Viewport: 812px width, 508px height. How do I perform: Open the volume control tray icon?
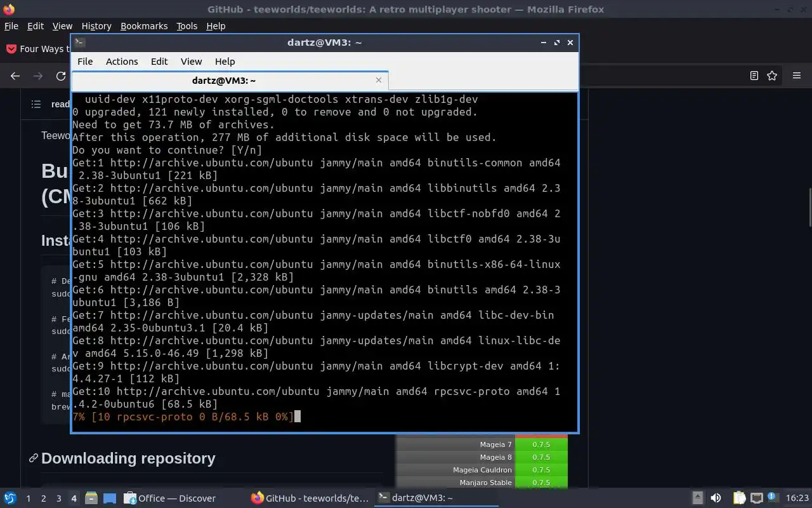[x=716, y=498]
